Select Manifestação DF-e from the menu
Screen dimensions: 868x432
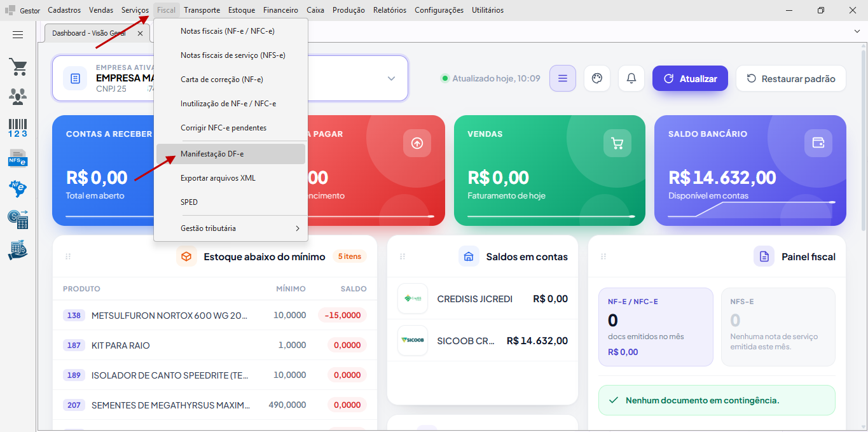pyautogui.click(x=231, y=154)
